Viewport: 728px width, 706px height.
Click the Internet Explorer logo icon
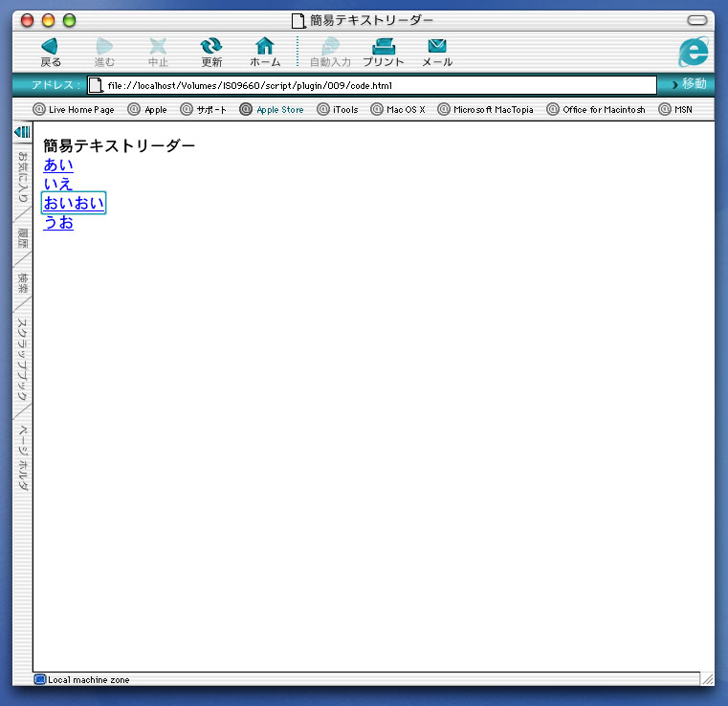(x=694, y=52)
